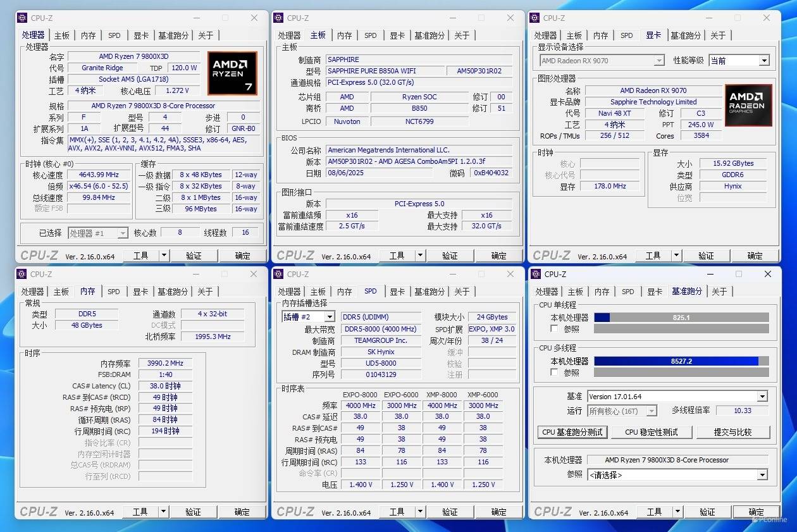Click the CPU 基准跑分测试 button
The image size is (797, 532).
point(573,432)
